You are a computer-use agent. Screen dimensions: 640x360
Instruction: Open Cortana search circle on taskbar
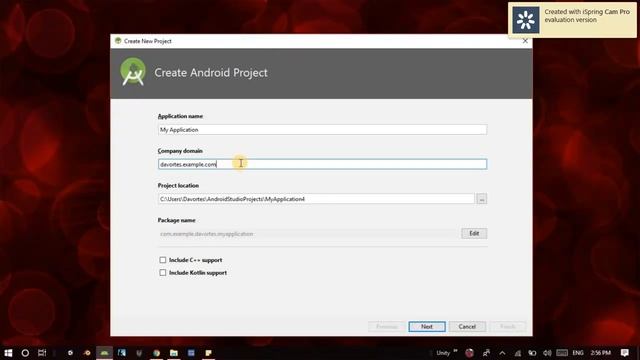(25, 353)
